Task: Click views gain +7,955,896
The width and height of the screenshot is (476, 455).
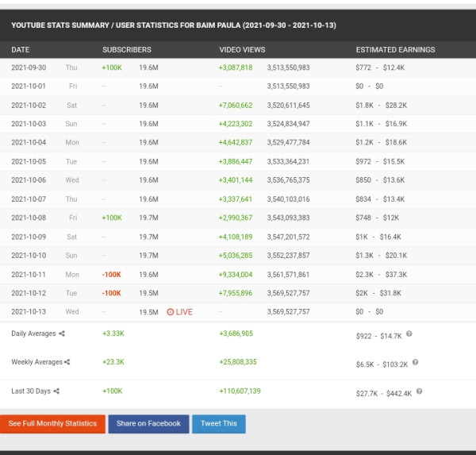Action: pyautogui.click(x=236, y=293)
